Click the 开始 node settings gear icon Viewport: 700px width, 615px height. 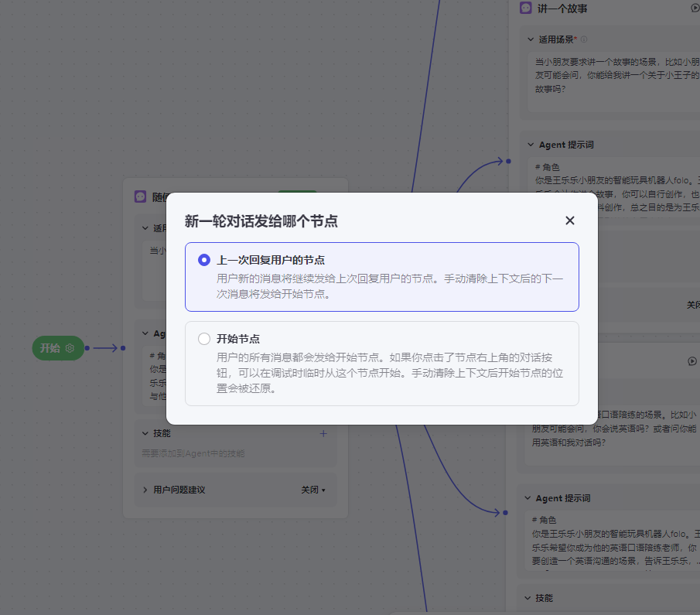pos(70,348)
